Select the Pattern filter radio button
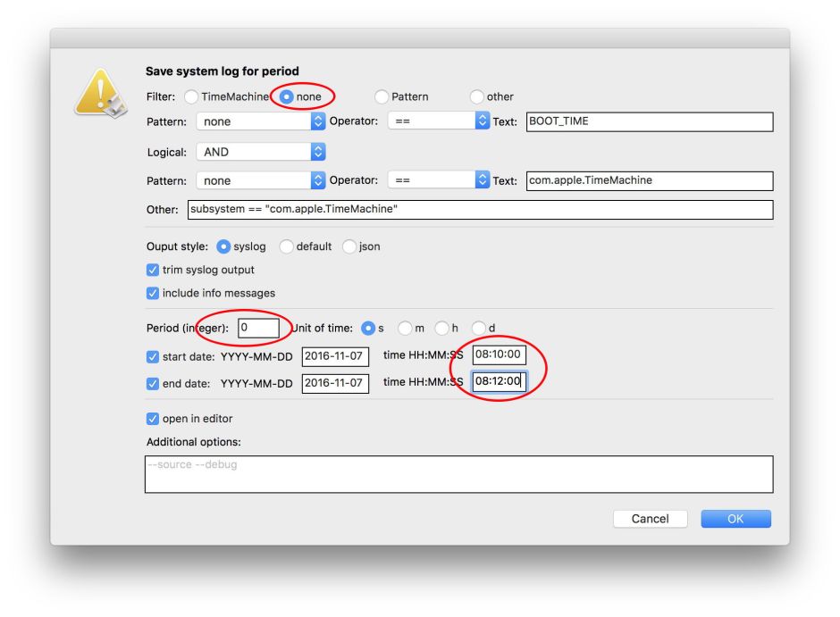840x617 pixels. point(382,96)
